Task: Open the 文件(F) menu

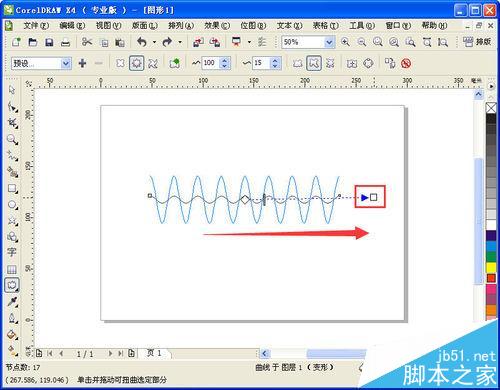Action: 36,25
